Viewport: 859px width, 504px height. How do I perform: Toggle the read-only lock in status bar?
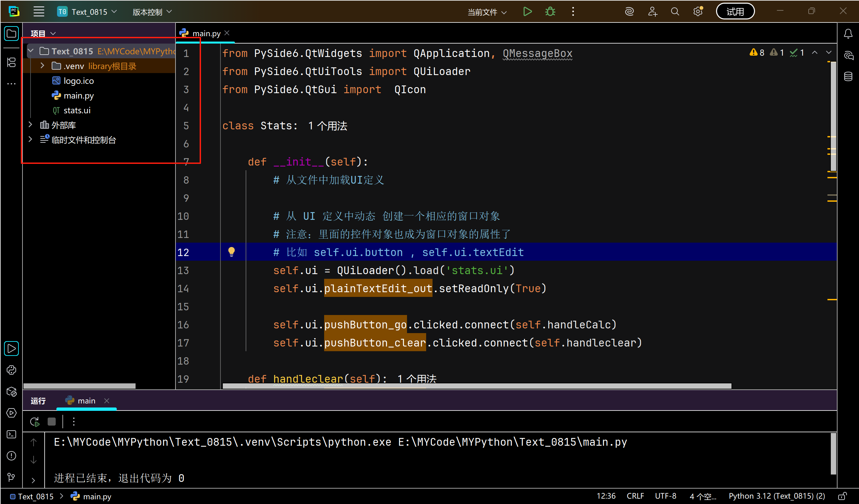tap(842, 496)
